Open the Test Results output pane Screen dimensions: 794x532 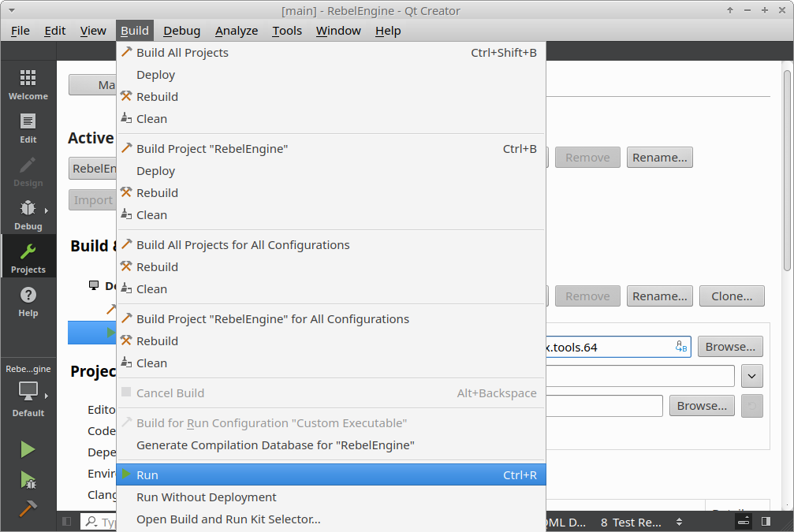631,522
